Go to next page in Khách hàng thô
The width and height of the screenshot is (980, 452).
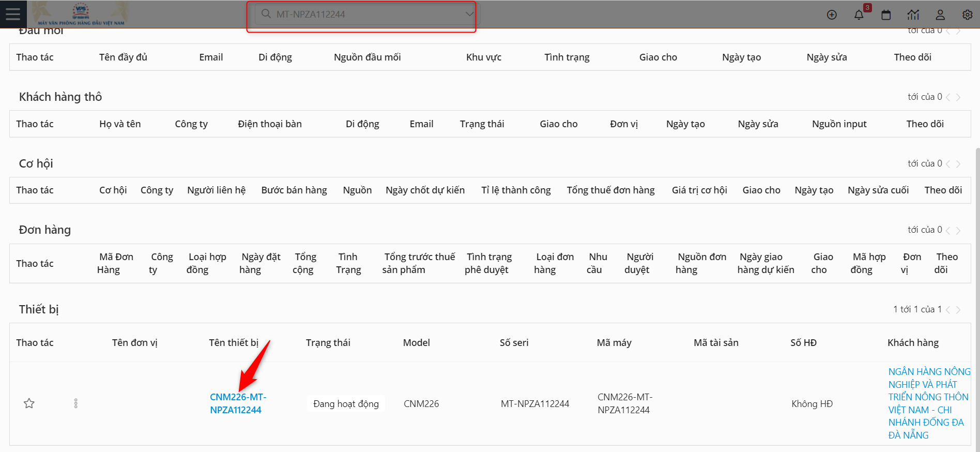point(958,97)
